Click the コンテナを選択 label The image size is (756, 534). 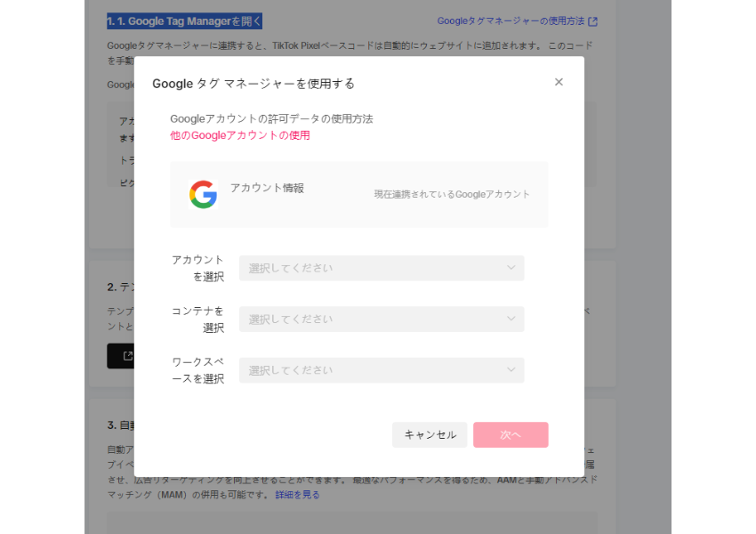tap(198, 320)
